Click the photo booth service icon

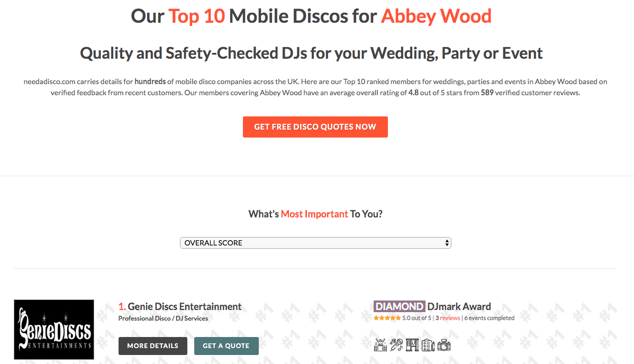pyautogui.click(x=412, y=345)
